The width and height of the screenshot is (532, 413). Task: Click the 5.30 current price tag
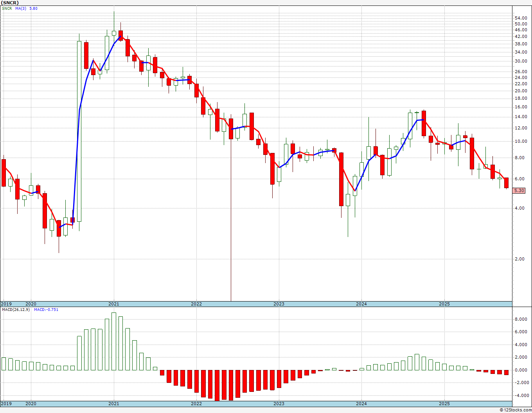coord(519,191)
